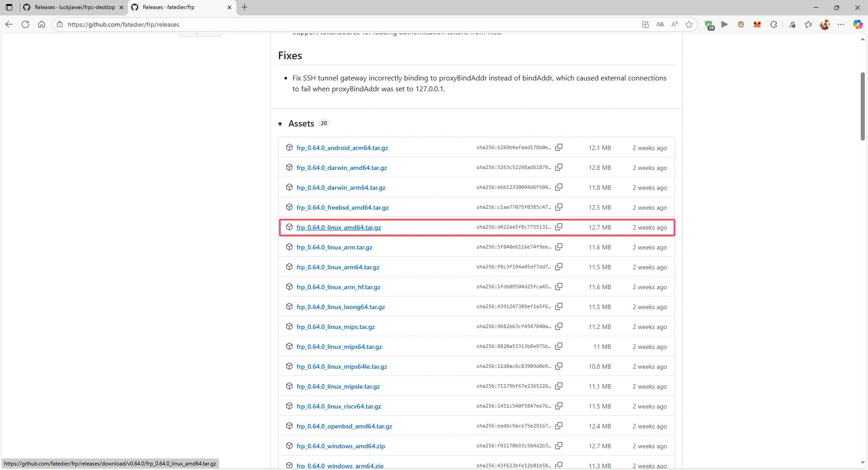Open a new browser tab
The width and height of the screenshot is (868, 470).
click(245, 7)
